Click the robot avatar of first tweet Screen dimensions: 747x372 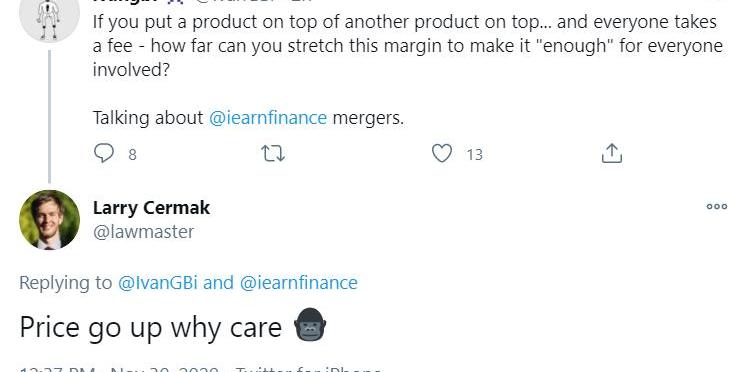click(49, 19)
